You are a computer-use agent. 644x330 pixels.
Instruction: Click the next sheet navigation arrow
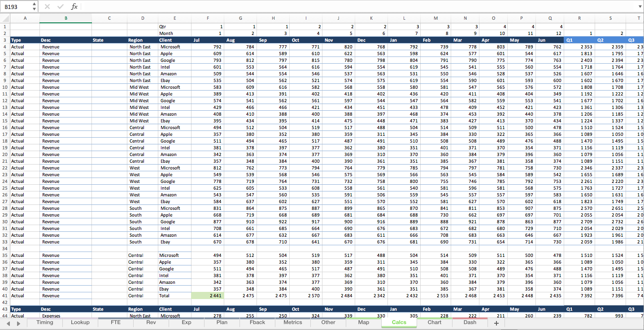coord(18,323)
